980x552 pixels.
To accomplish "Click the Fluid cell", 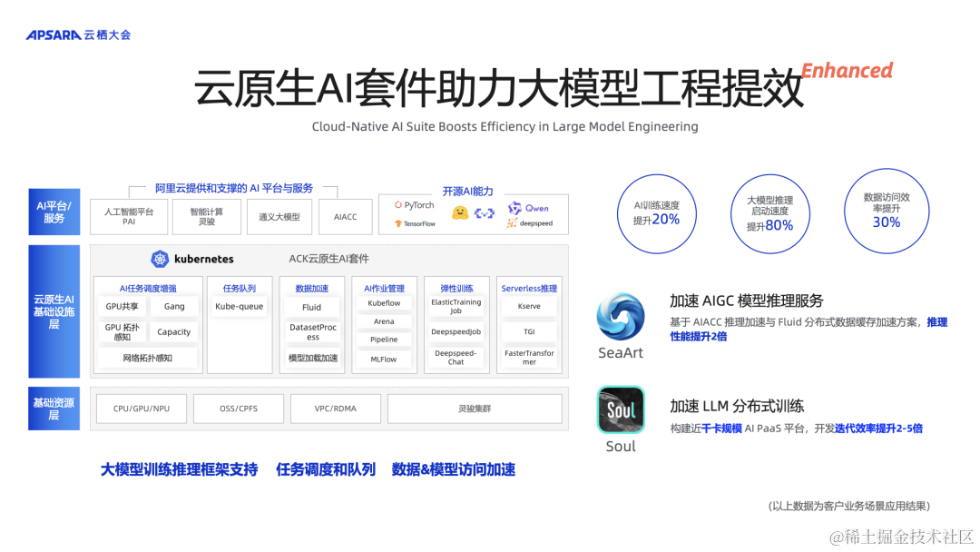I will pyautogui.click(x=312, y=307).
